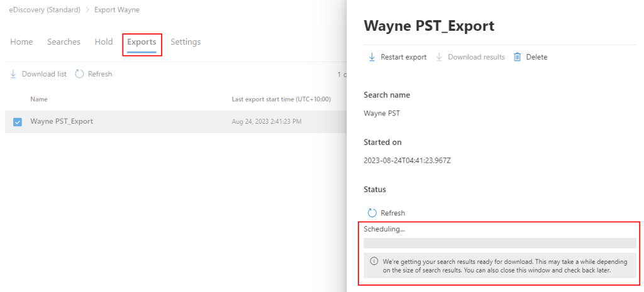Sort by the Name column header
This screenshot has height=292, width=644.
click(39, 99)
